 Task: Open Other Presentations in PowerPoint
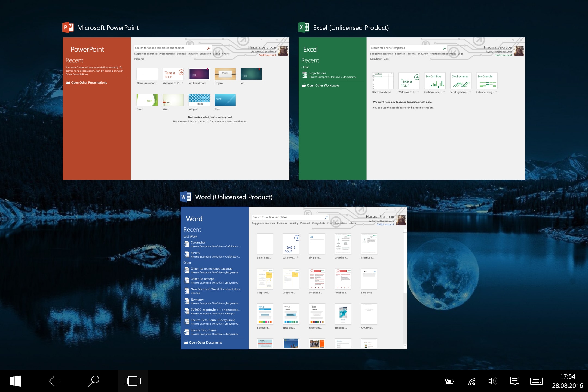click(x=86, y=83)
